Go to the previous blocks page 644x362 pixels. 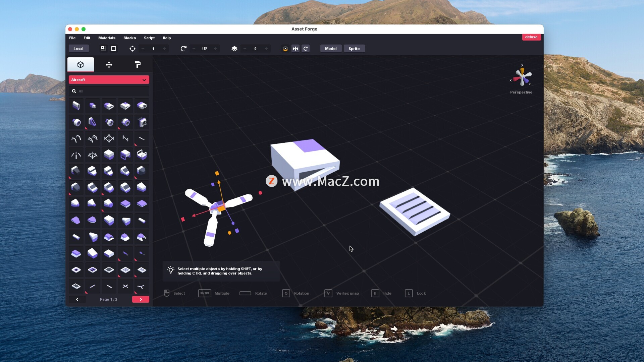(x=77, y=299)
